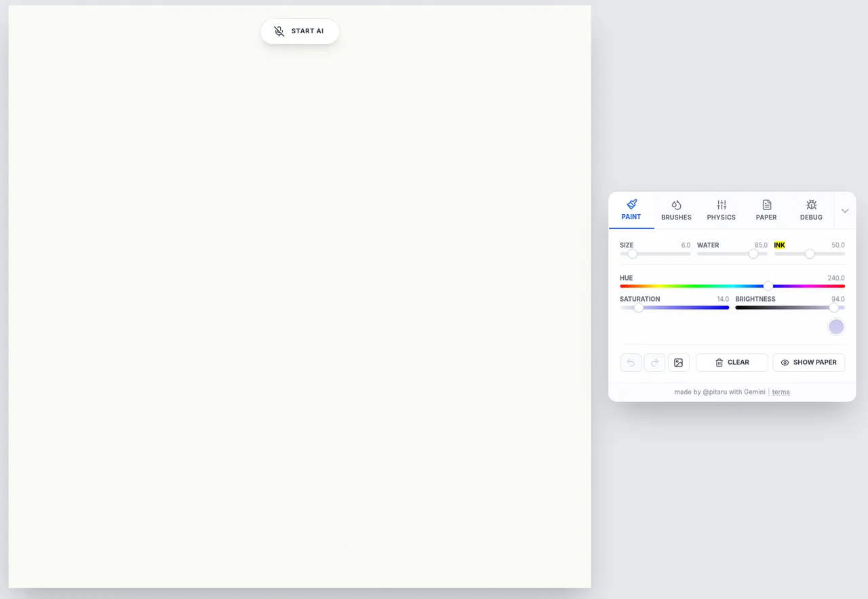Toggle Show Paper visibility
This screenshot has width=868, height=599.
click(809, 363)
